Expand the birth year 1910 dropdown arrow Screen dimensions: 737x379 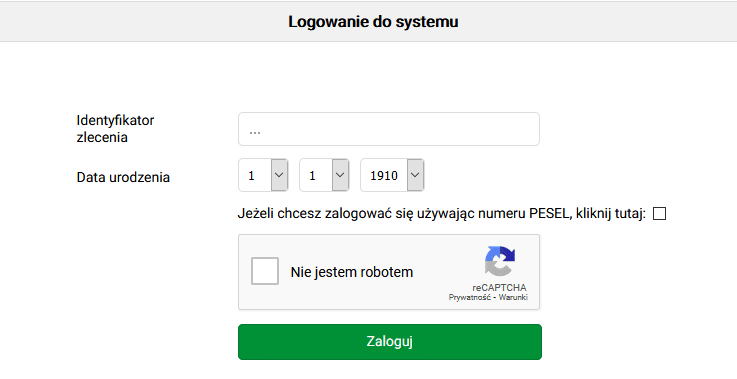415,175
